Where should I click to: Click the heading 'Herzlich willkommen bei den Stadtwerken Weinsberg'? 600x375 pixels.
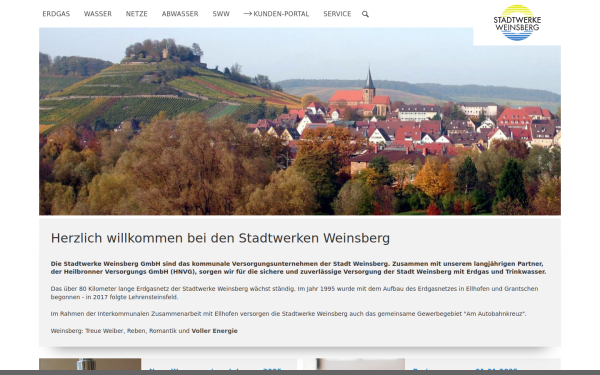[x=220, y=238]
